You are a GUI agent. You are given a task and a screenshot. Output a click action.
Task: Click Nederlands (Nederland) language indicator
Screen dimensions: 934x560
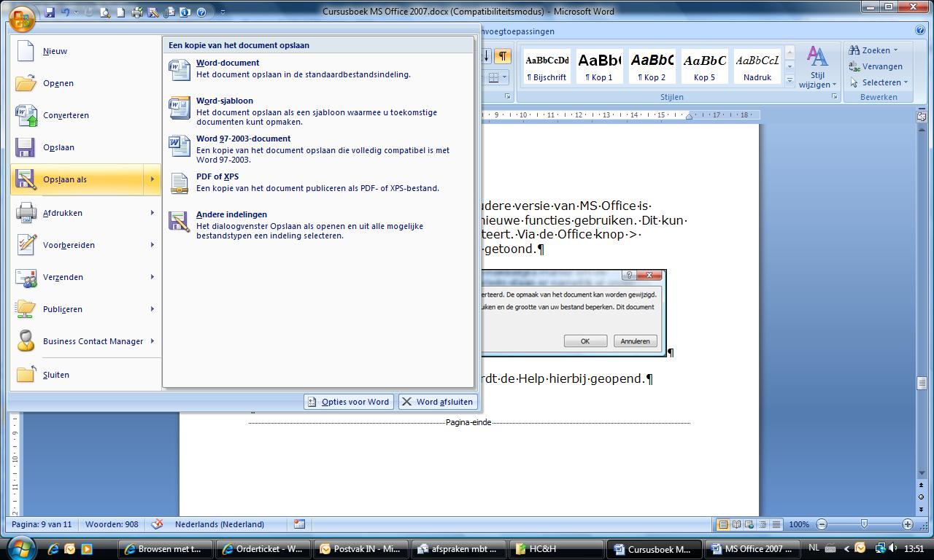[220, 524]
